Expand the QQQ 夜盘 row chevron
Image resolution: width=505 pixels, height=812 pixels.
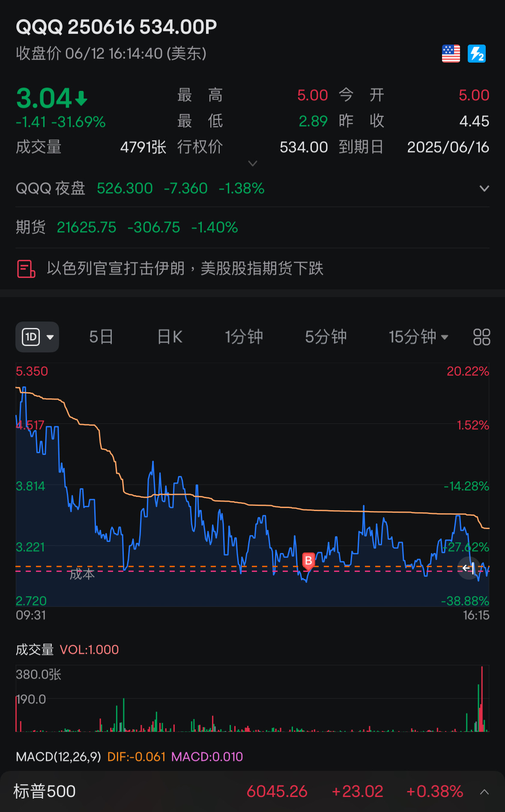pyautogui.click(x=484, y=188)
